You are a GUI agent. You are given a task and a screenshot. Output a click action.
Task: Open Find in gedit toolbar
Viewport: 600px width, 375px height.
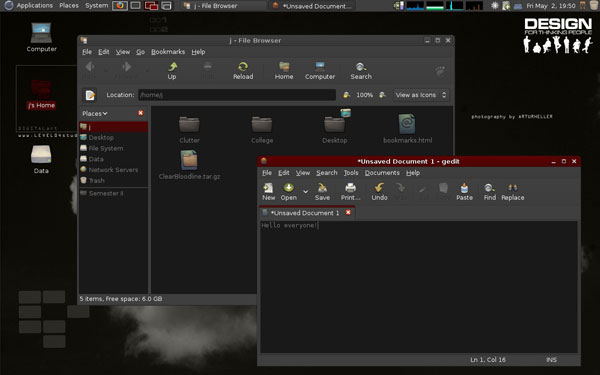click(489, 192)
